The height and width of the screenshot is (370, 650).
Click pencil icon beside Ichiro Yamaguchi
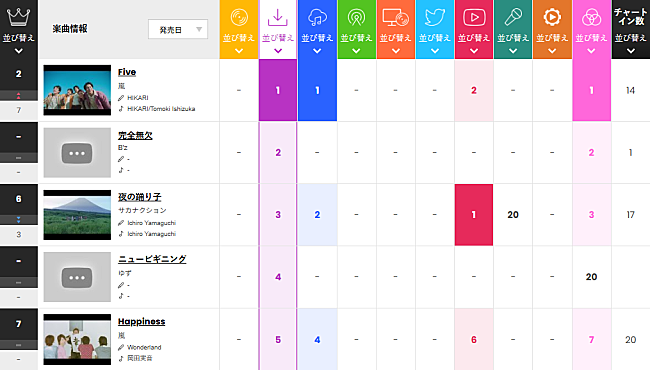tap(121, 223)
